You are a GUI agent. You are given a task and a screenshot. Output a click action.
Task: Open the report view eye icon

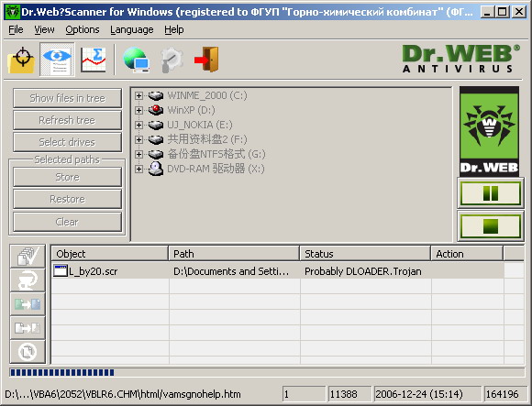coord(57,60)
